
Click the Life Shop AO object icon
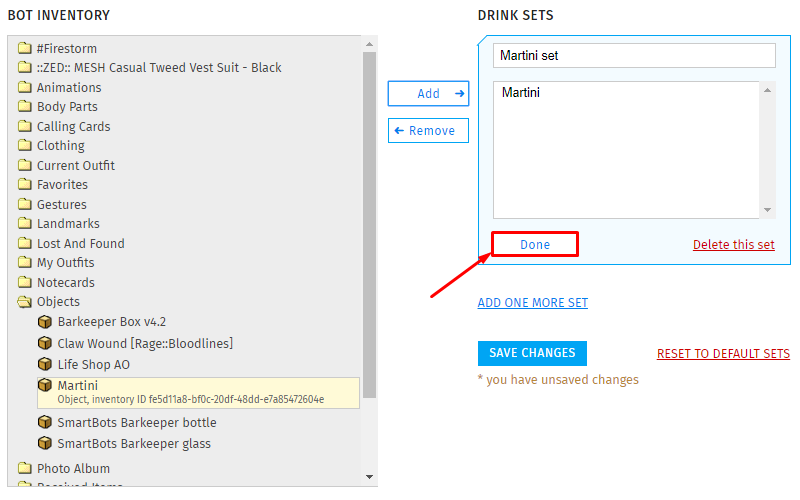(45, 364)
